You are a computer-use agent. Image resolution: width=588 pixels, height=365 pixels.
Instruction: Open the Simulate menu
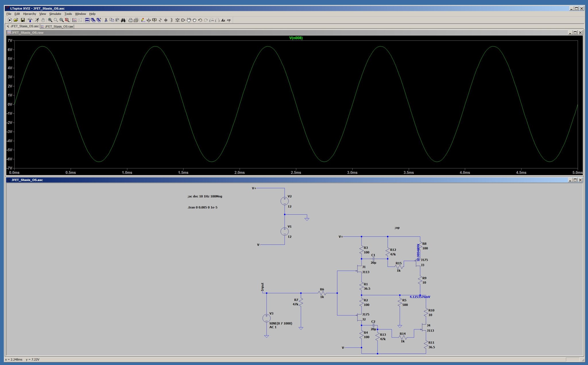coord(55,14)
